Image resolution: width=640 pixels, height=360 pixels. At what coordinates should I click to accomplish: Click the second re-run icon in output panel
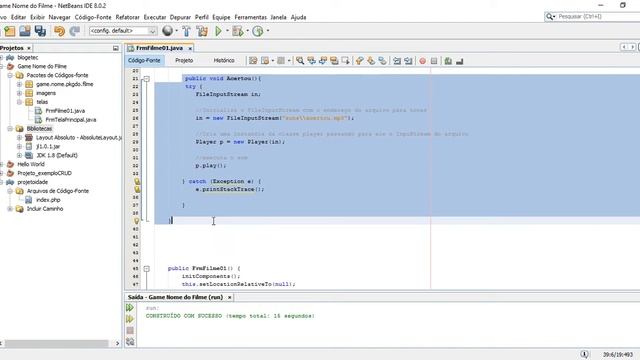click(x=130, y=319)
